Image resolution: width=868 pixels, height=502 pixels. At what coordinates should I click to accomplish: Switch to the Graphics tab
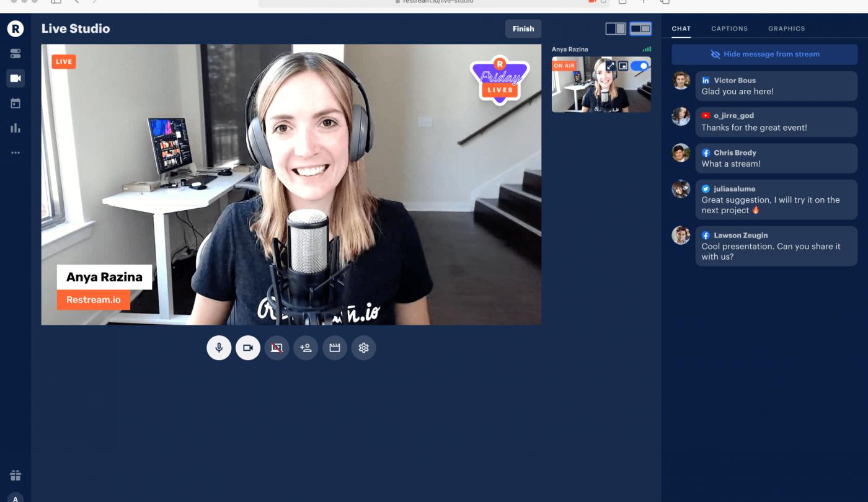click(x=786, y=29)
